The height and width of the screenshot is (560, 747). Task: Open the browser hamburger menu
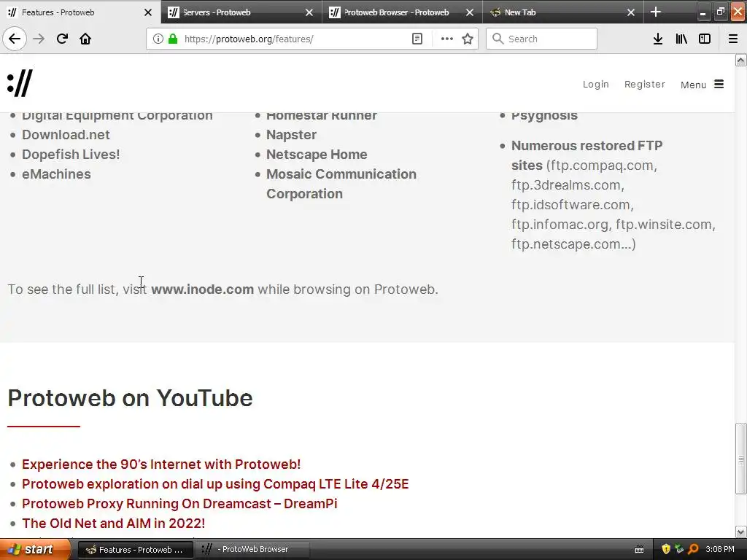click(x=732, y=39)
